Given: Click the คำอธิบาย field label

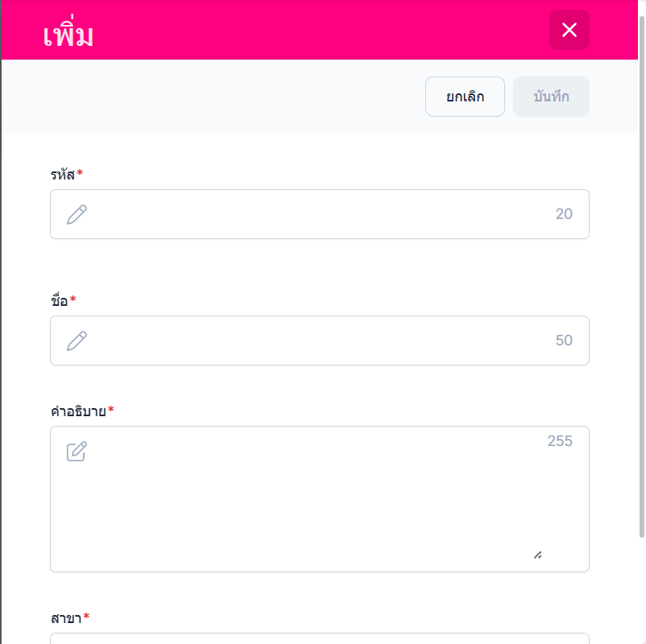Looking at the screenshot, I should (77, 411).
